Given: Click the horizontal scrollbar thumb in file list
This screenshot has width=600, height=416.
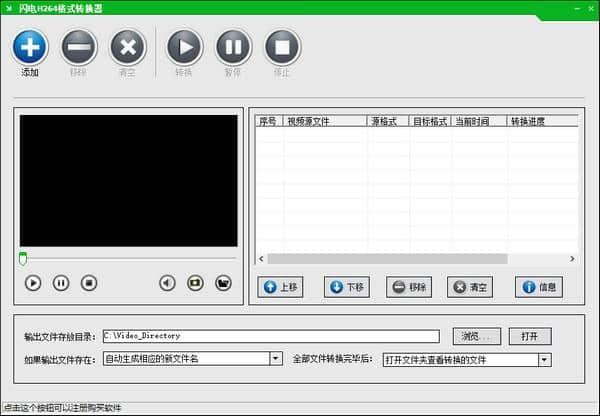Looking at the screenshot, I should click(x=387, y=259).
